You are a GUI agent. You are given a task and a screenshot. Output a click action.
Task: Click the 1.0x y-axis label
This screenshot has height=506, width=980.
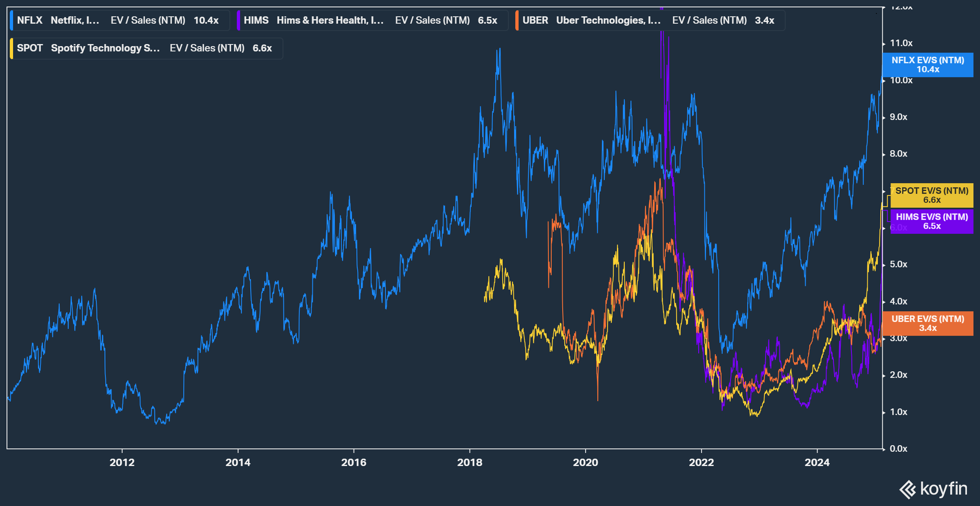899,412
